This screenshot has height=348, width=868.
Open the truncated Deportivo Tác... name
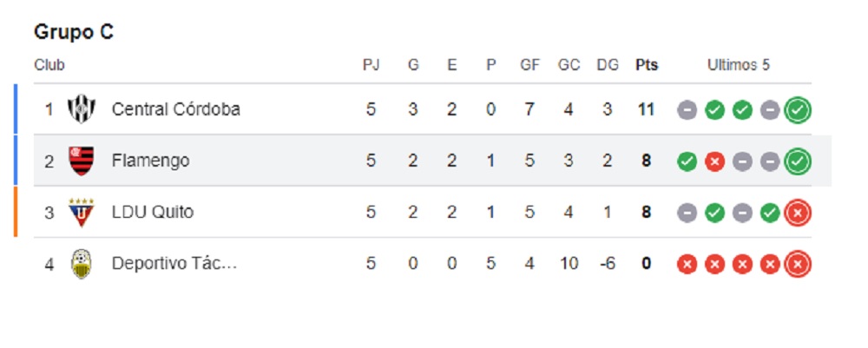tap(174, 264)
